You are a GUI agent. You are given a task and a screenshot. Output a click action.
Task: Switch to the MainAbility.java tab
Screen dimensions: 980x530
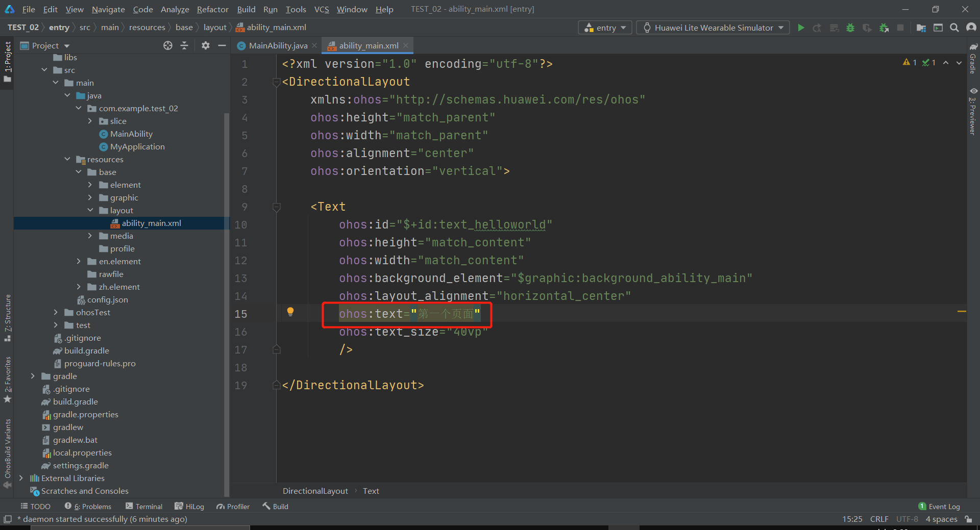point(278,45)
